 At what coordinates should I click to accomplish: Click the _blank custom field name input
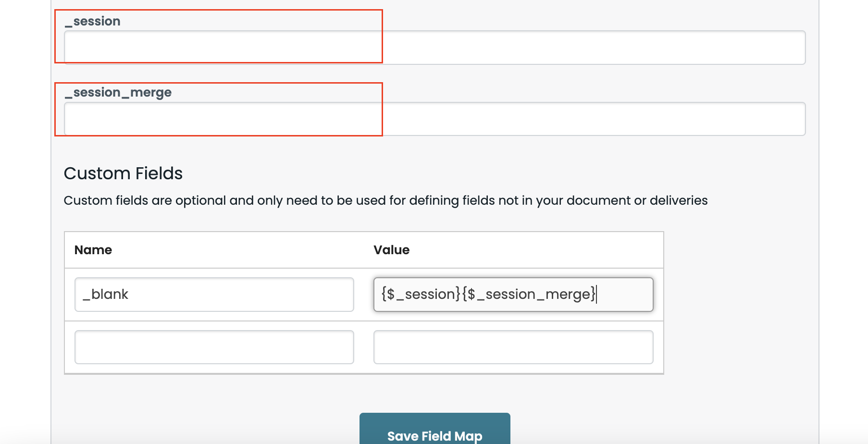point(214,294)
